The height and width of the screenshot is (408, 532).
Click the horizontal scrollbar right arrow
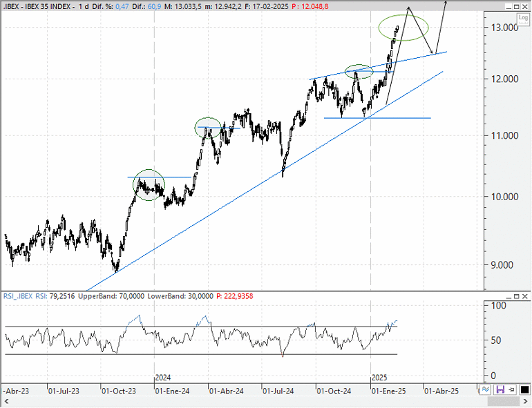525,402
